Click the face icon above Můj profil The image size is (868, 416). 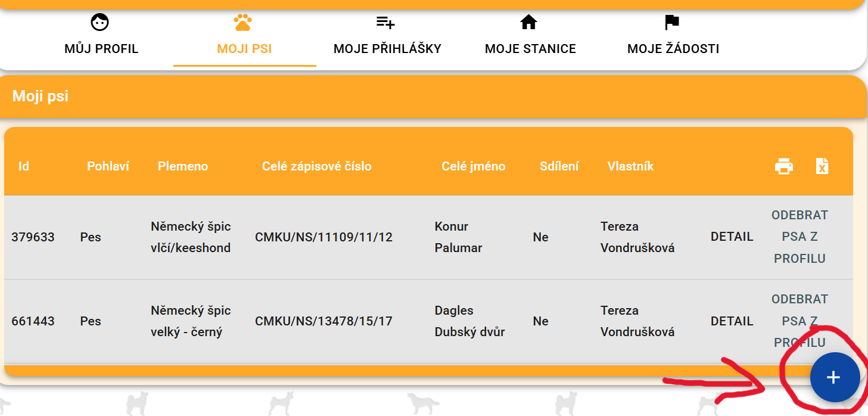click(100, 23)
